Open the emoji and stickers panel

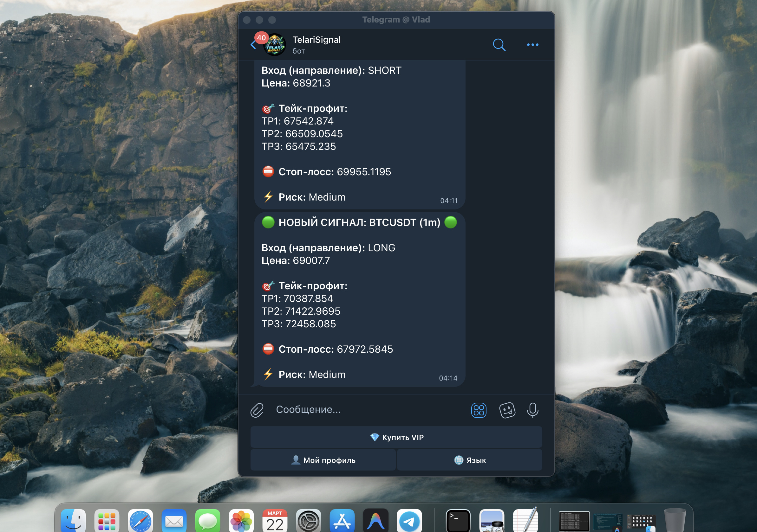tap(507, 410)
